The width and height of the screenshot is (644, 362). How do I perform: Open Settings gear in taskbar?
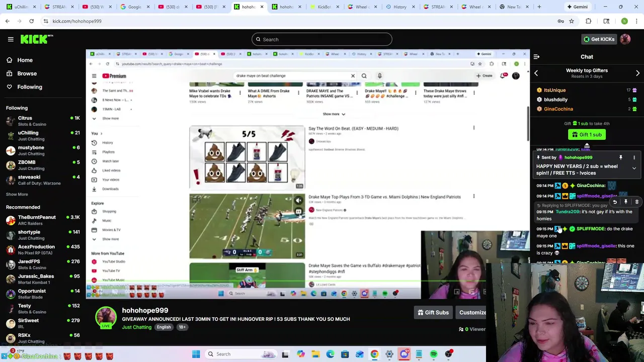click(x=389, y=354)
